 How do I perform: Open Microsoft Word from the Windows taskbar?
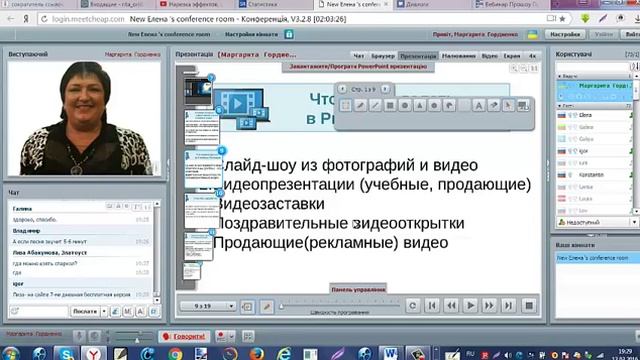[x=390, y=353]
